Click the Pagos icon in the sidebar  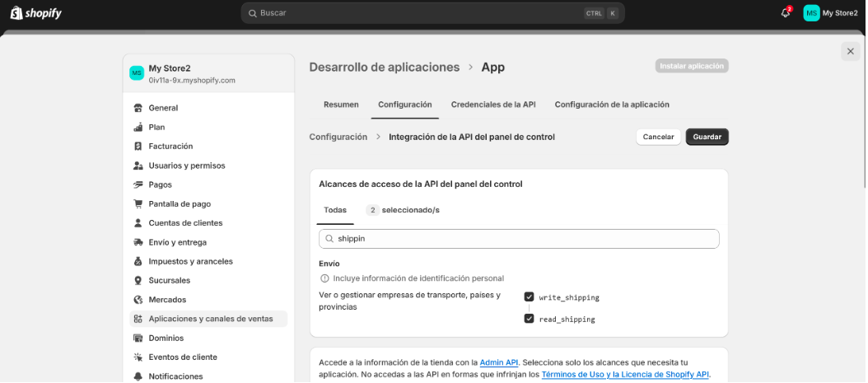click(x=138, y=184)
